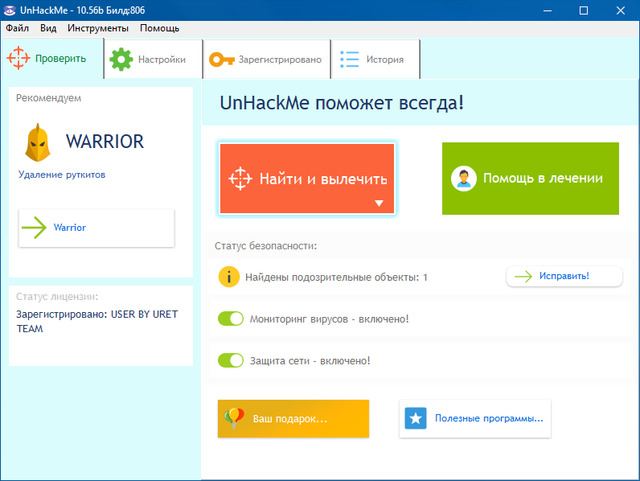Open the Удаление руткитов link
The height and width of the screenshot is (481, 640).
[62, 175]
